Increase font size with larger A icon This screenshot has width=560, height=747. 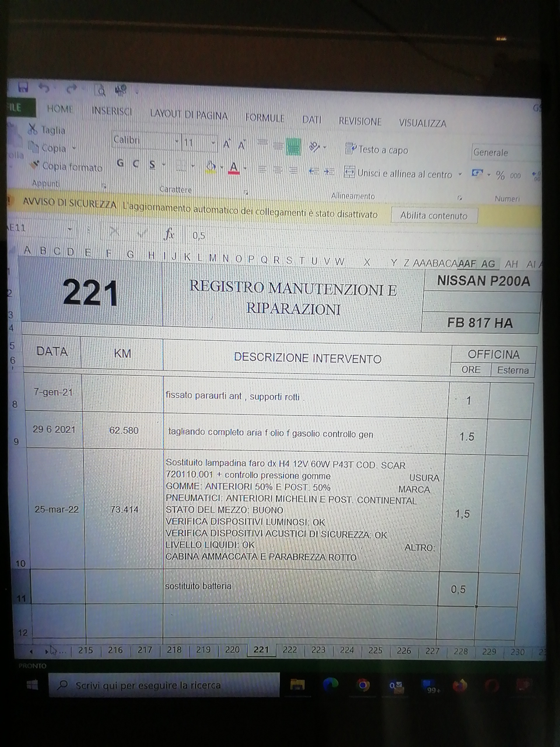227,144
